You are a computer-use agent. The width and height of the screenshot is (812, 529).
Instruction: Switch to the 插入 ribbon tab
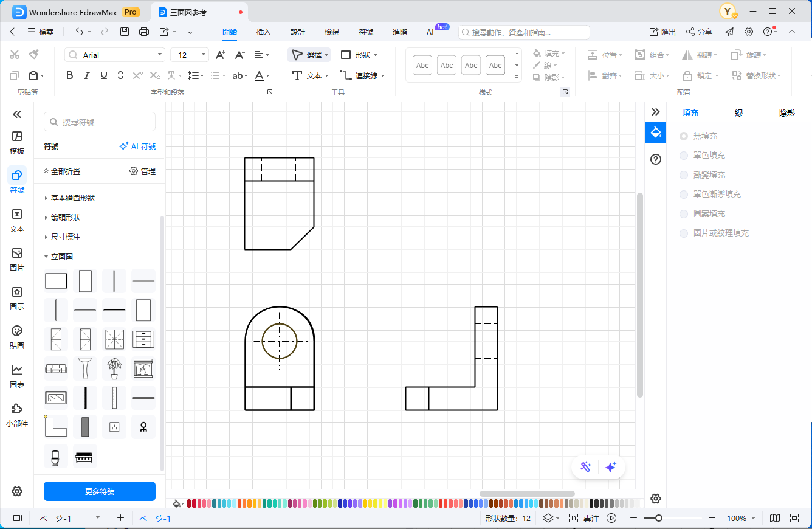click(263, 32)
